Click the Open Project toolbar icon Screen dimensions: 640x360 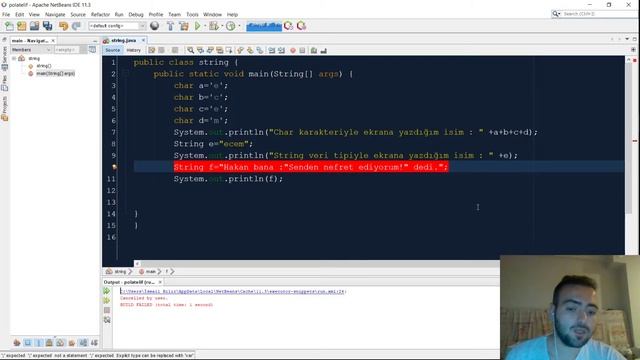(x=34, y=26)
